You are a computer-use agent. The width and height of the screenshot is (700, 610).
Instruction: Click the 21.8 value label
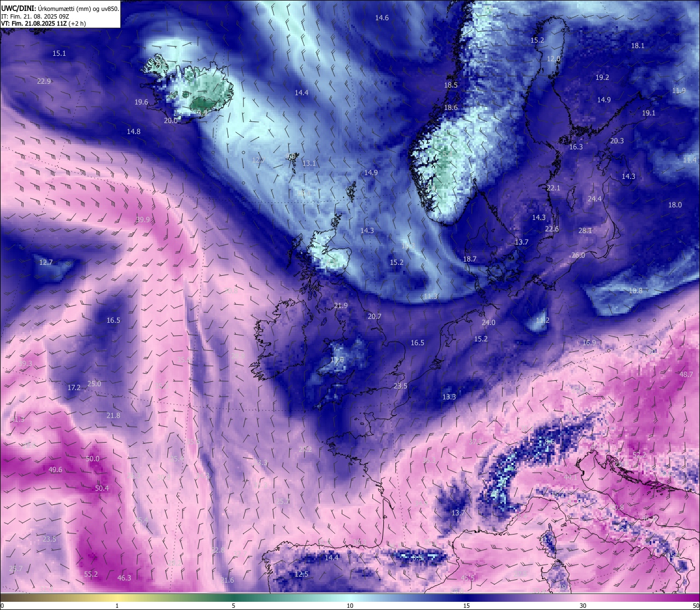[x=113, y=416]
